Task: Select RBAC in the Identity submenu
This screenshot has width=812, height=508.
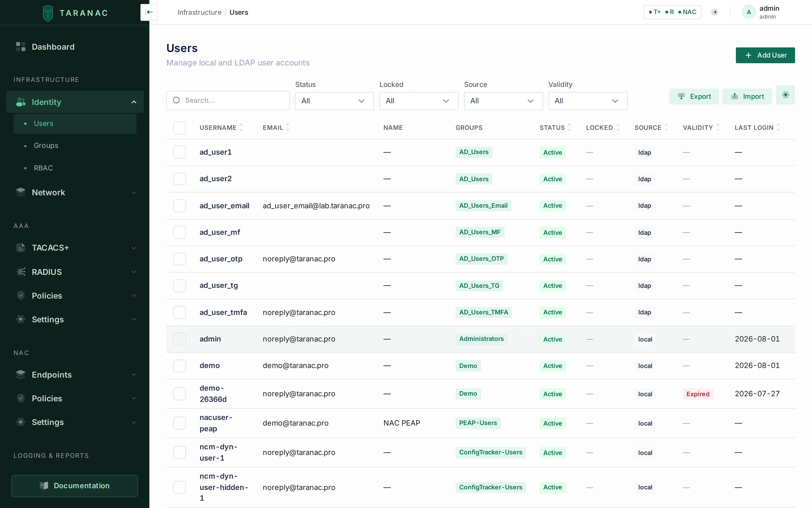Action: (75, 168)
